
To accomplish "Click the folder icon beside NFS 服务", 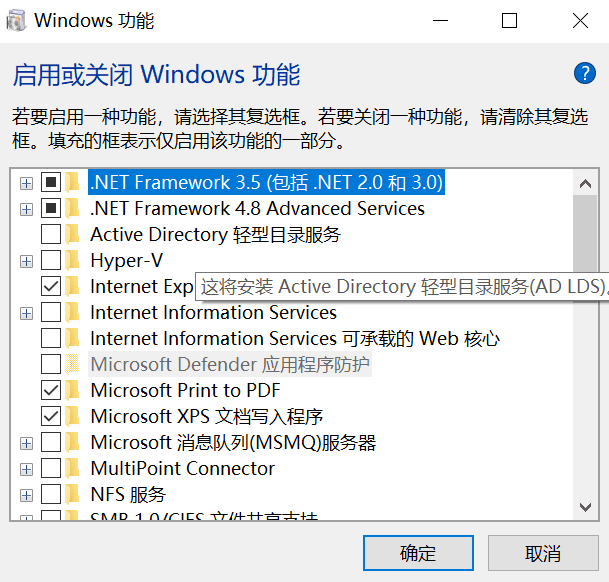I will pyautogui.click(x=73, y=494).
